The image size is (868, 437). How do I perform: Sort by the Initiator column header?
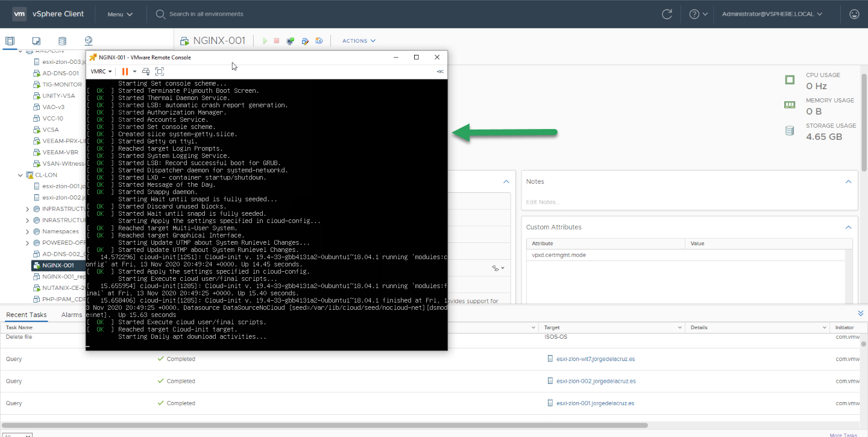pyautogui.click(x=844, y=327)
